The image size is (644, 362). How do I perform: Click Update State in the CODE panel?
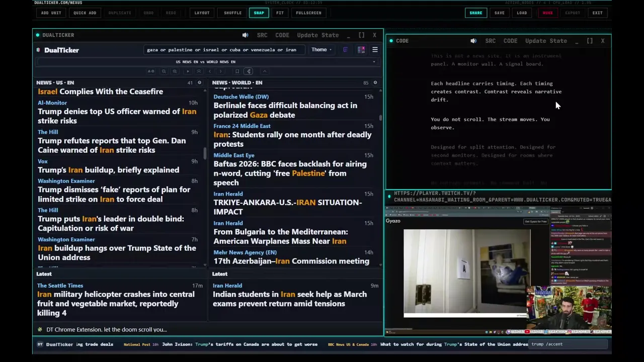point(546,41)
